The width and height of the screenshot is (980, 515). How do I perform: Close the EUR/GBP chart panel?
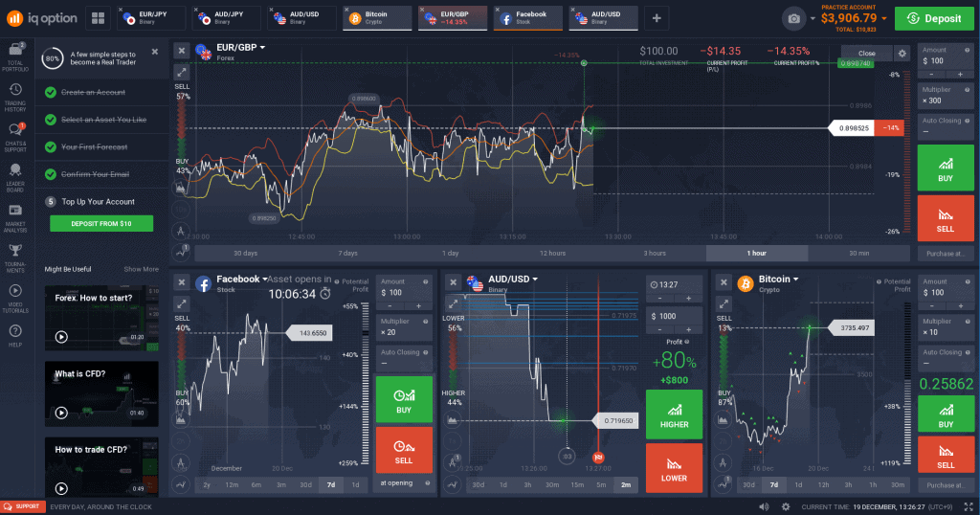(181, 51)
